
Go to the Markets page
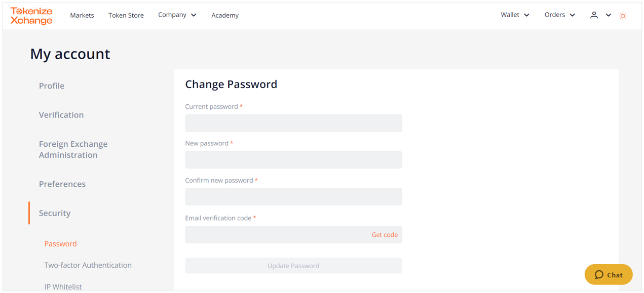(82, 15)
